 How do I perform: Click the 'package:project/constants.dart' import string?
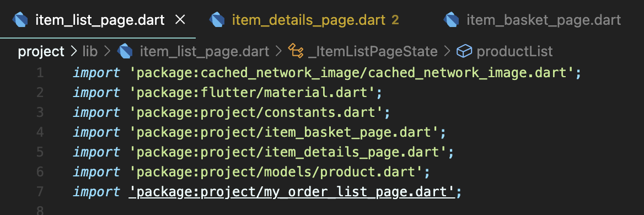[x=256, y=112]
